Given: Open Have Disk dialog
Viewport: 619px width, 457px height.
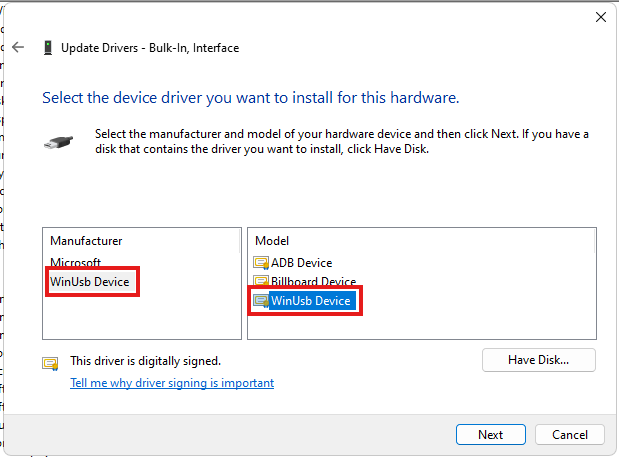Looking at the screenshot, I should click(538, 360).
